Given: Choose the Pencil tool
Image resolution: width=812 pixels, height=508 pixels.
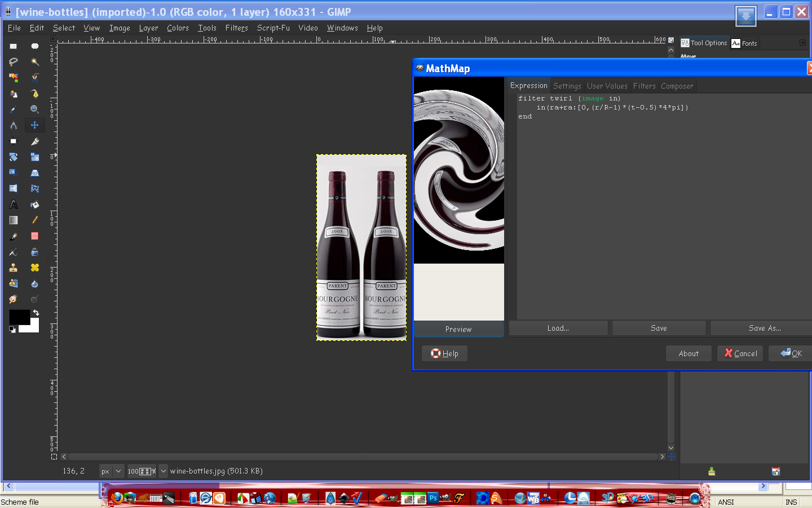Looking at the screenshot, I should coord(35,220).
